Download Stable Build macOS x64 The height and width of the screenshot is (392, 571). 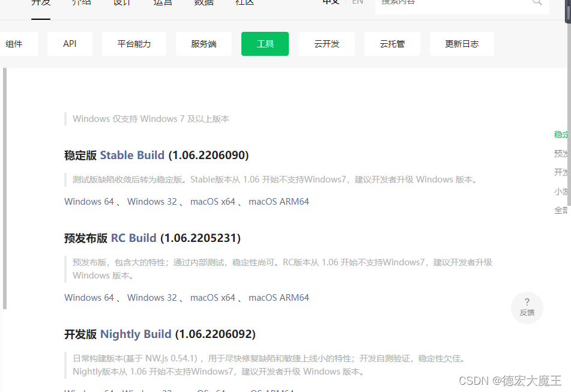(213, 201)
